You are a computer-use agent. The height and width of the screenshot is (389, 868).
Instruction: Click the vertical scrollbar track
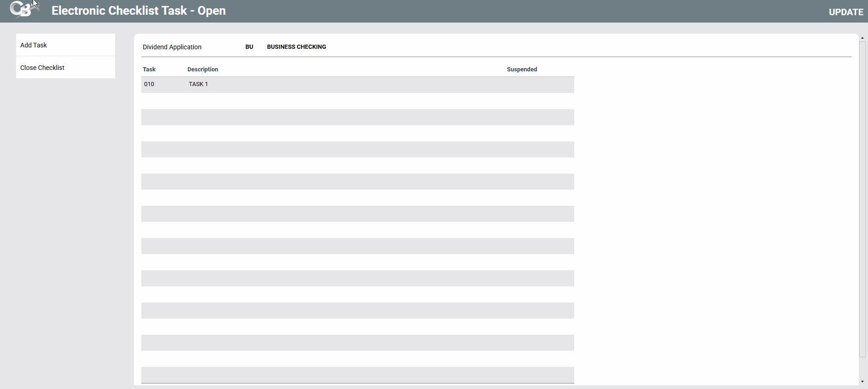click(x=862, y=198)
